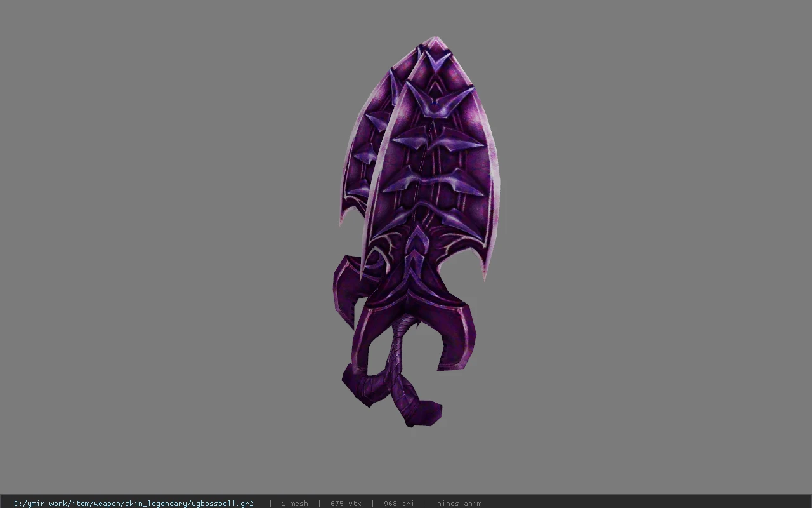Image resolution: width=812 pixels, height=508 pixels.
Task: Click the 'nincs anim' status entry
Action: point(459,504)
